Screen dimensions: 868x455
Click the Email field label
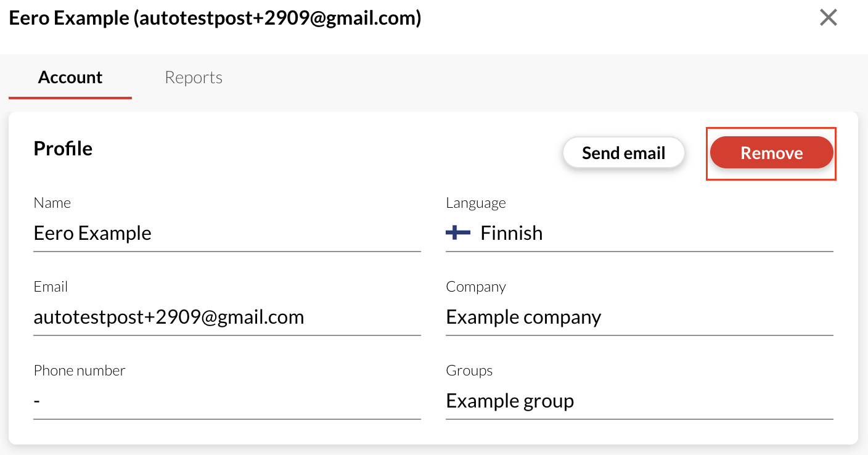tap(51, 287)
